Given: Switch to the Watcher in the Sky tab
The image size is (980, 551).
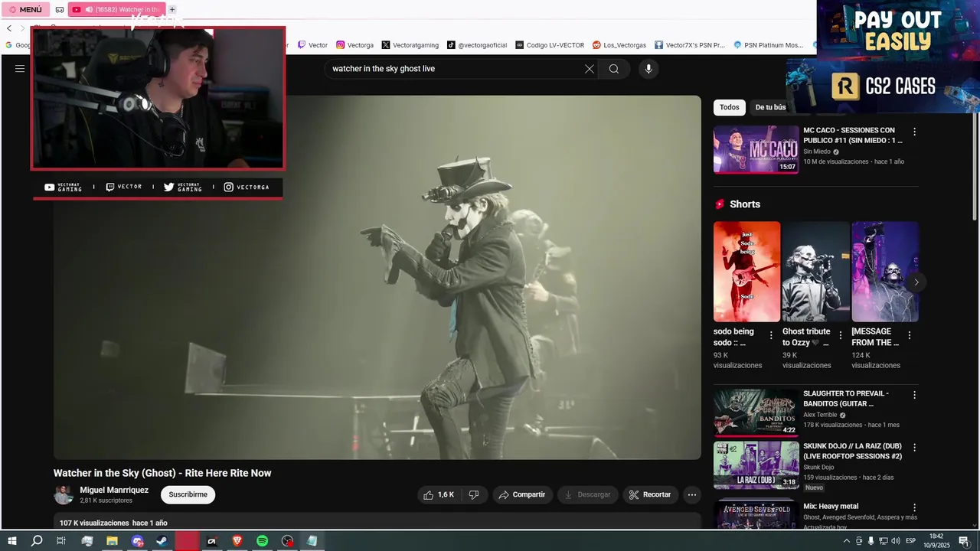Looking at the screenshot, I should pos(116,9).
